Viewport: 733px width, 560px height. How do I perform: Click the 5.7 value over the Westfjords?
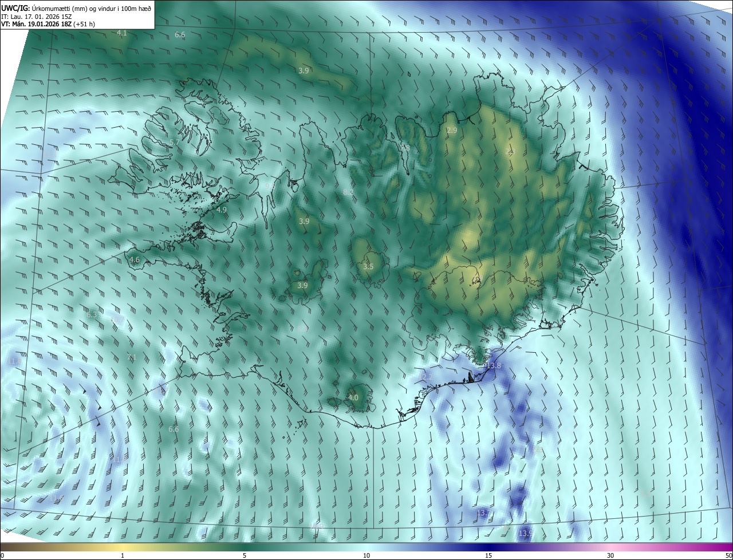[175, 142]
